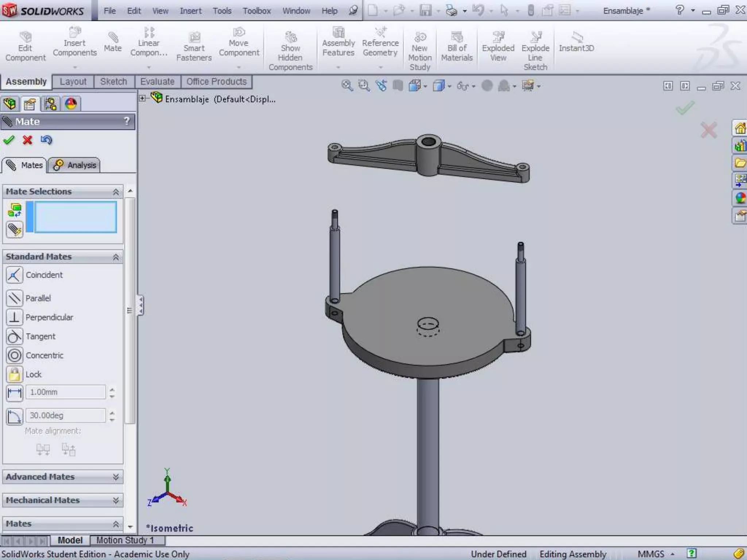Click the Zoom to Fit icon
Image resolution: width=747 pixels, height=560 pixels.
pyautogui.click(x=347, y=86)
